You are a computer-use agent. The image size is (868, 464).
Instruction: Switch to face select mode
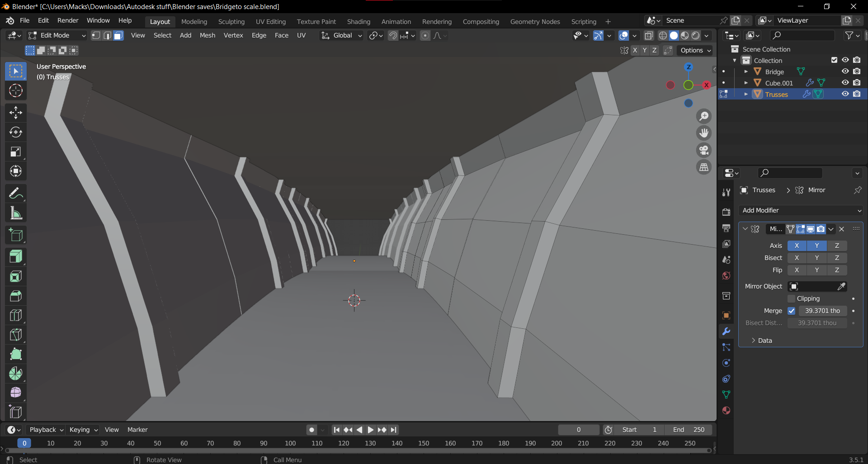click(118, 35)
